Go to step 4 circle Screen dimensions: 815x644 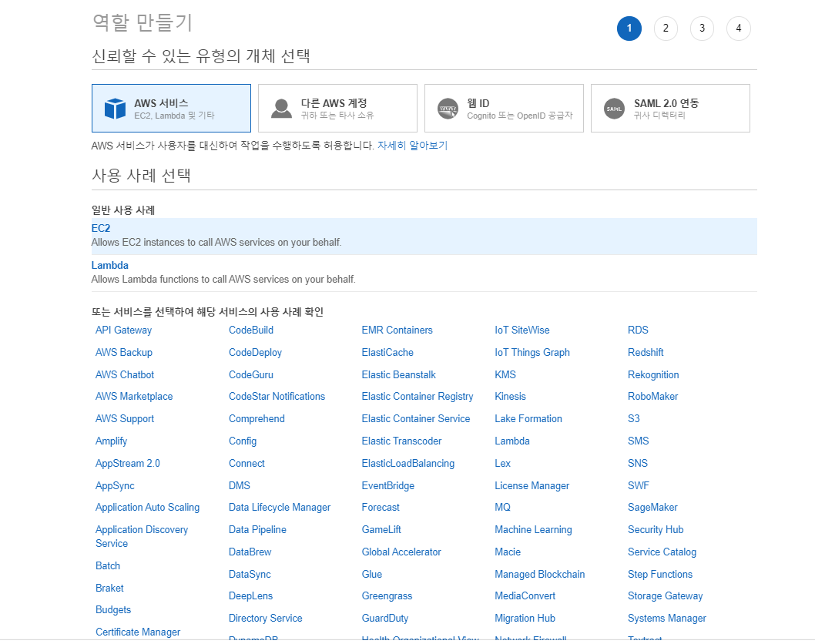tap(738, 28)
